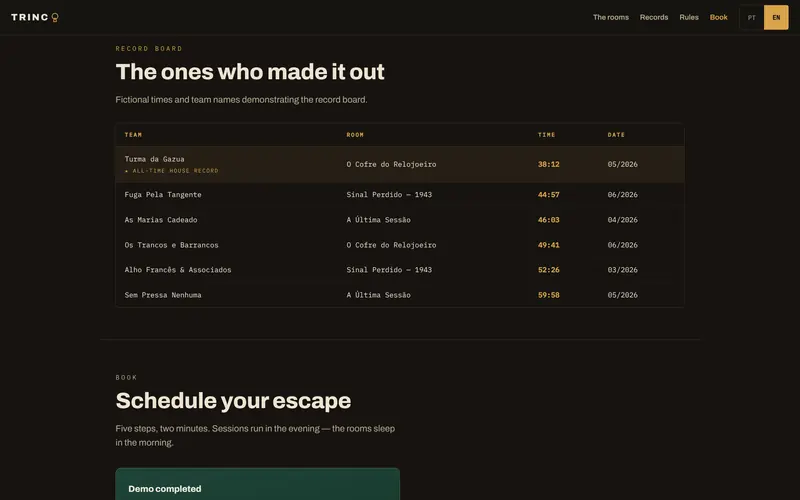Select the As Marias Cadeado team
This screenshot has width=800, height=500.
point(161,220)
